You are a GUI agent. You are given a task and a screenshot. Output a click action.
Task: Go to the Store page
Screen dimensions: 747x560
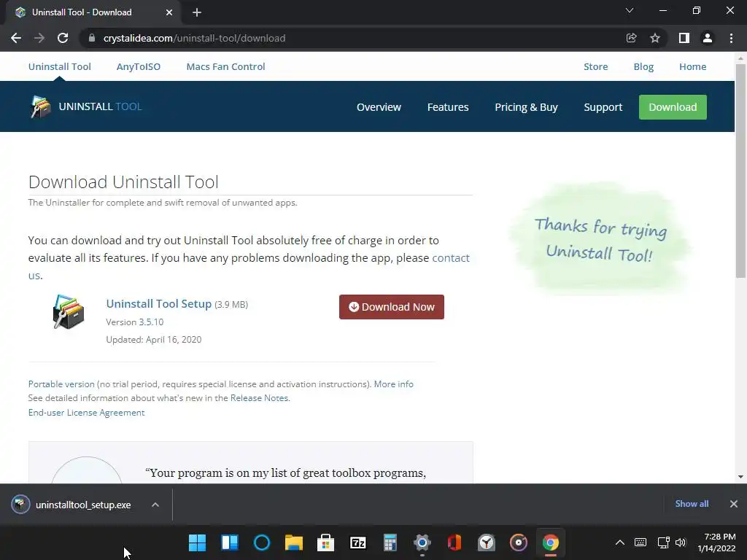pyautogui.click(x=596, y=66)
